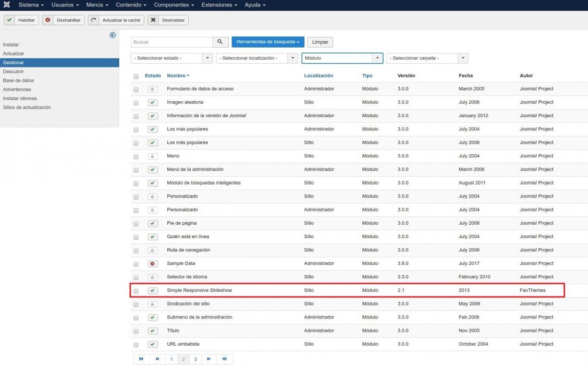The image size is (588, 365).
Task: Open the Contenido menu
Action: click(131, 5)
